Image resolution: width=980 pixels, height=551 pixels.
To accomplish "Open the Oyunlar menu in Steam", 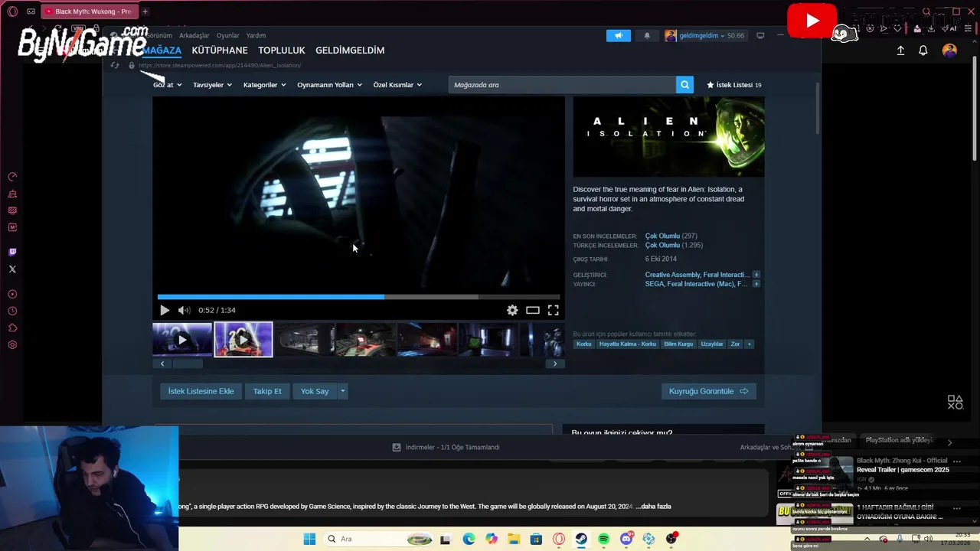I will click(x=228, y=35).
